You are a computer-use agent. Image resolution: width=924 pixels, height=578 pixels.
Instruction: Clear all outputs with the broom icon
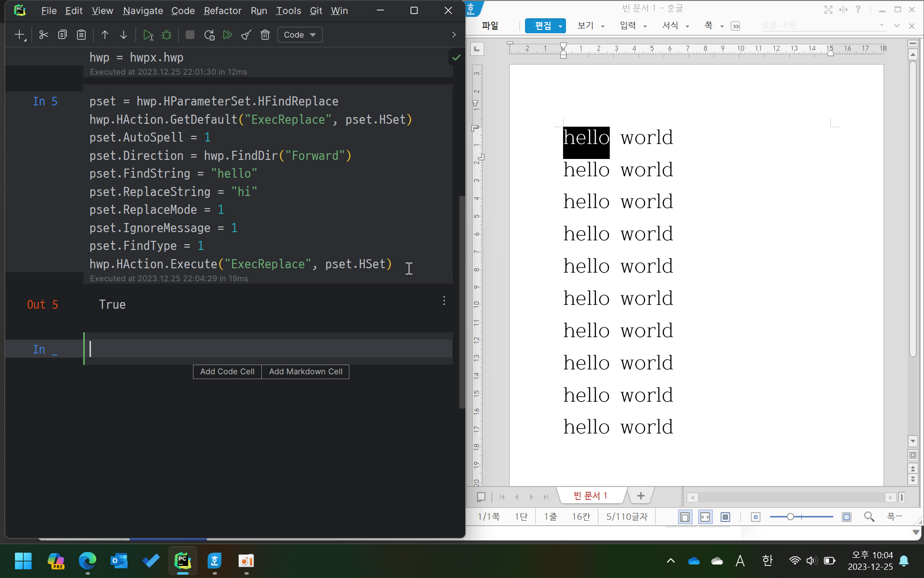(x=246, y=35)
